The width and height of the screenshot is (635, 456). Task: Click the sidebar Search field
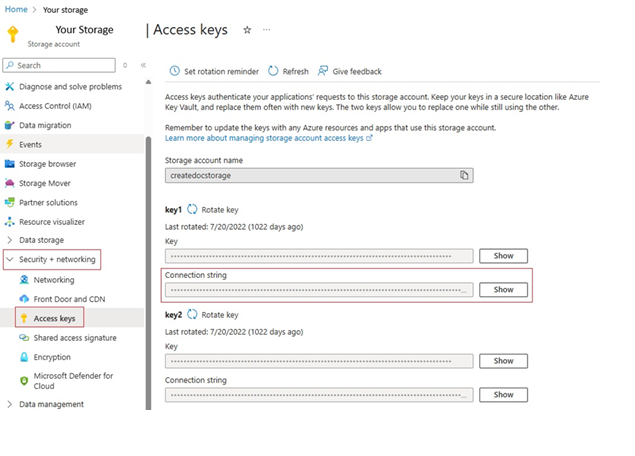tap(59, 65)
